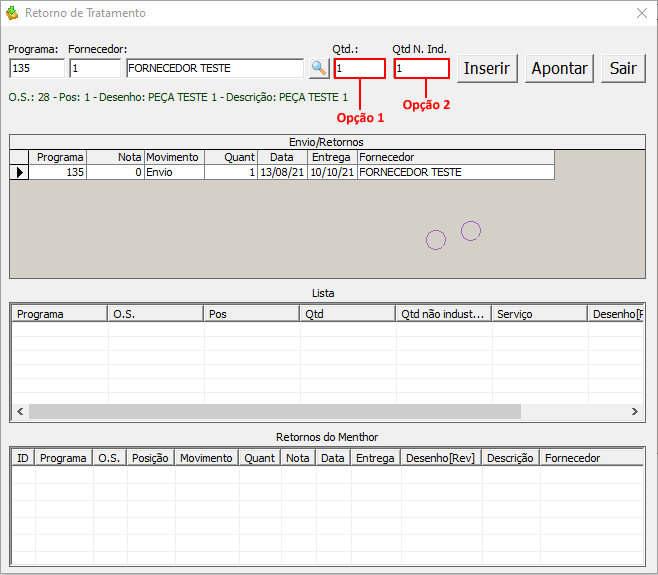Image resolution: width=658 pixels, height=575 pixels.
Task: Click the FORNECEDOR TESTE name field
Action: tap(214, 68)
